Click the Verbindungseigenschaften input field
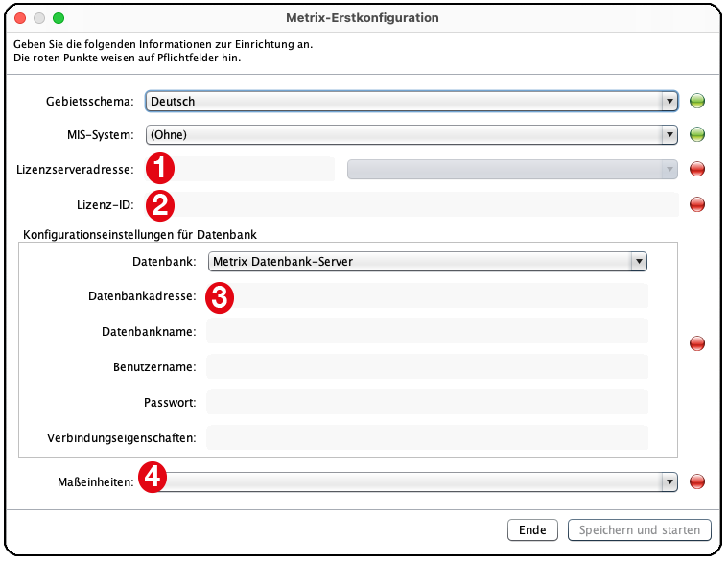Viewport: 728px width, 563px height. point(427,438)
